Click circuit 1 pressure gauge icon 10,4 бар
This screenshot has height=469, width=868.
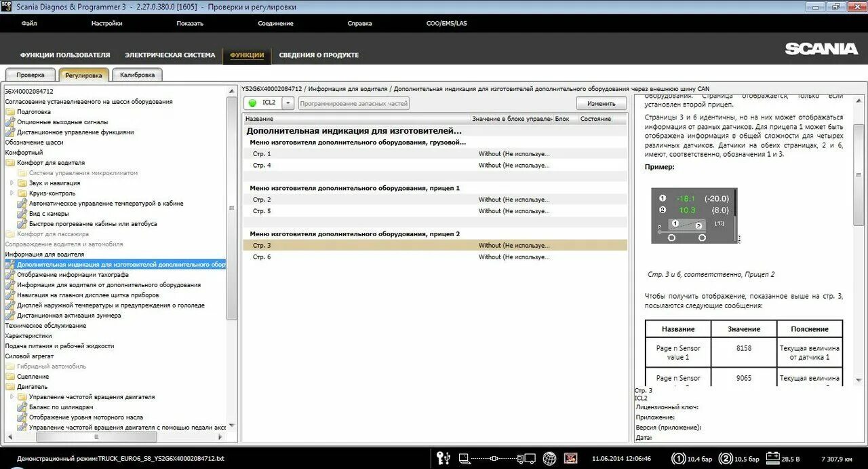tap(677, 458)
